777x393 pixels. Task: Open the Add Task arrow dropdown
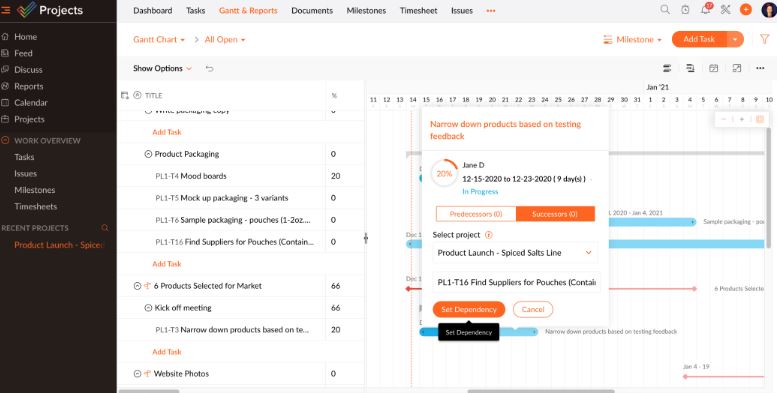(735, 39)
